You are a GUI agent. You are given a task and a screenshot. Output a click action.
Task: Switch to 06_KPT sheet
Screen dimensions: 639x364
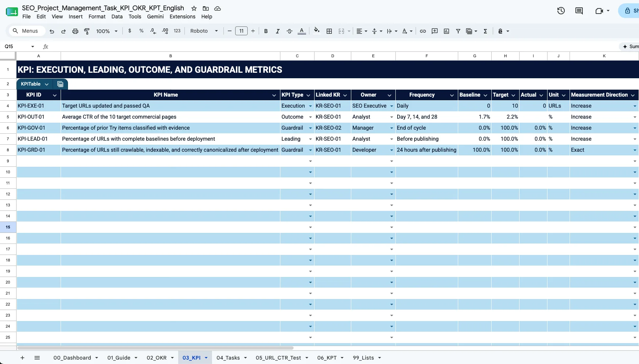327,358
